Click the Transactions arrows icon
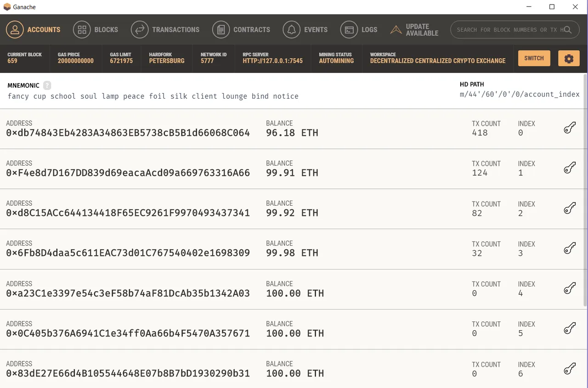This screenshot has height=388, width=588. 140,30
